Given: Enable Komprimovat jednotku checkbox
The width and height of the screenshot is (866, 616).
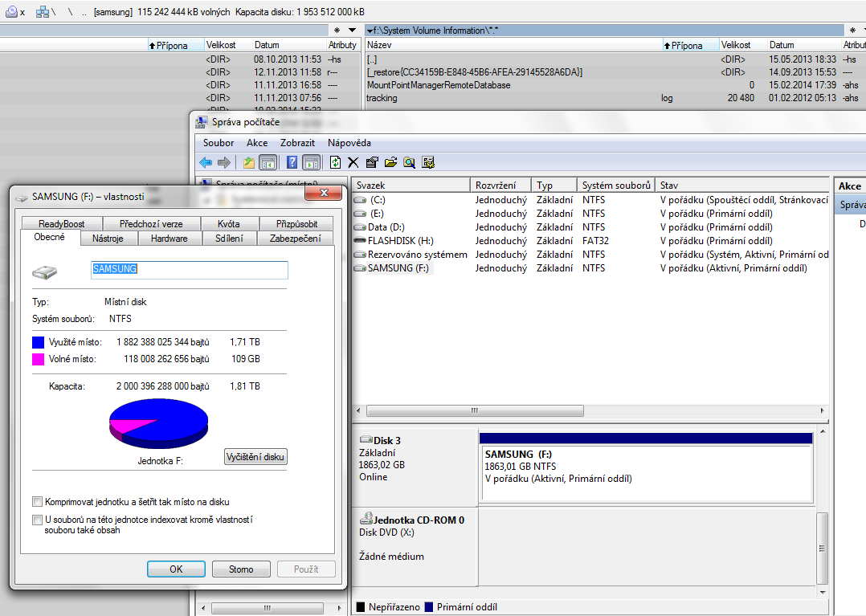Looking at the screenshot, I should [37, 502].
